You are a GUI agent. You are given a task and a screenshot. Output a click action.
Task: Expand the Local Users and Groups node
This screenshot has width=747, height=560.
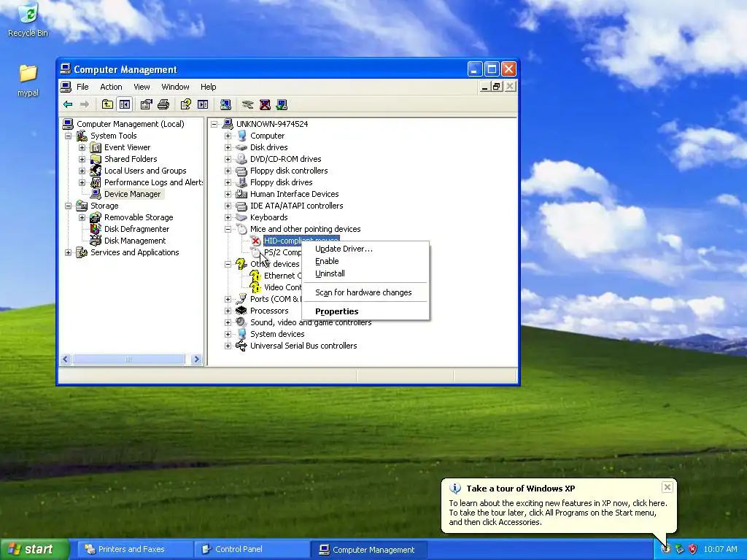pos(82,171)
